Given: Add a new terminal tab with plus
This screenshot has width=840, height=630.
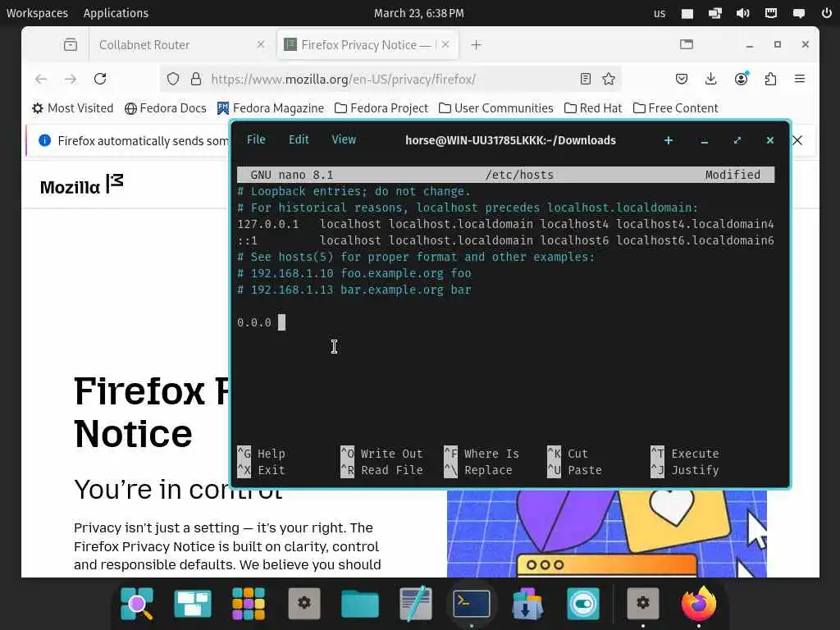Looking at the screenshot, I should coord(668,140).
